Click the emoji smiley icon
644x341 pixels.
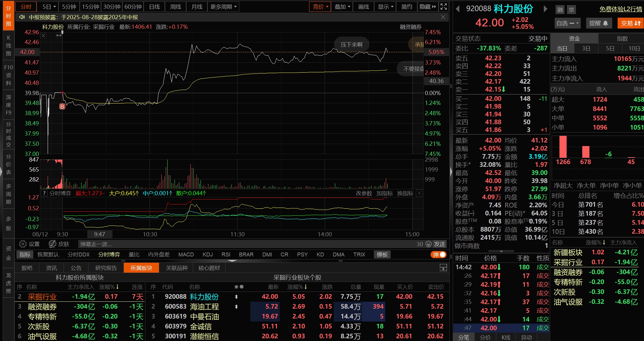[429, 244]
